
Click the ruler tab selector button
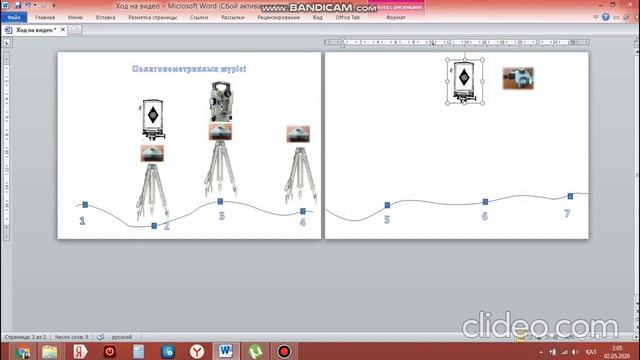click(7, 42)
